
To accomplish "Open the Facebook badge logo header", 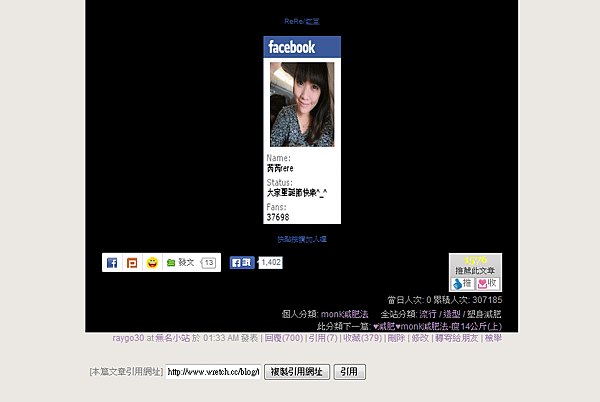I will [302, 47].
